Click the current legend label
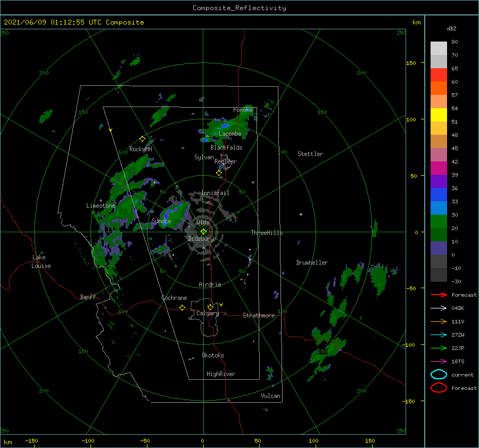479x448 pixels. pyautogui.click(x=463, y=375)
